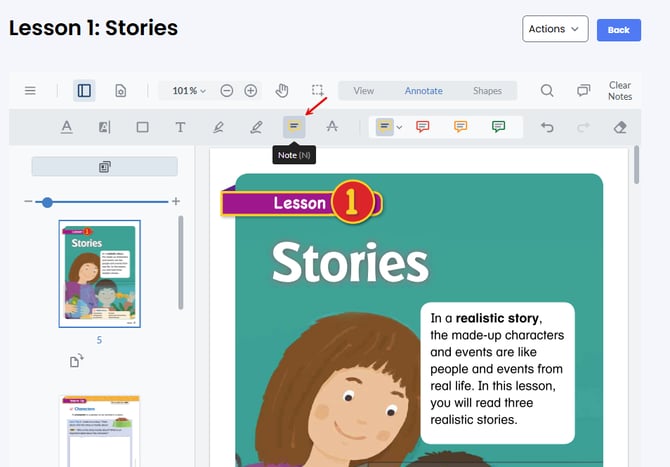
Task: Click the blue Back button
Action: pos(618,30)
